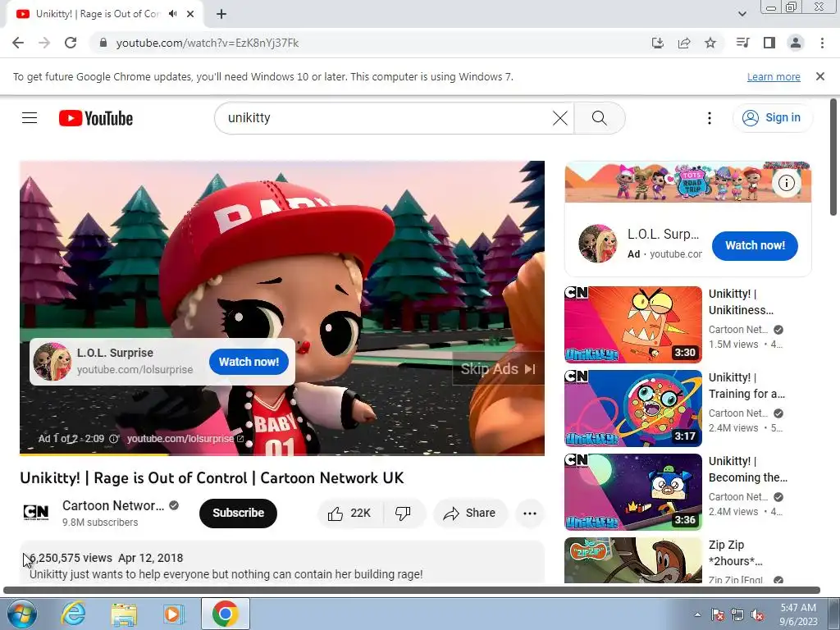This screenshot has height=630, width=840.
Task: Go to YouTube home via logo
Action: pos(96,118)
